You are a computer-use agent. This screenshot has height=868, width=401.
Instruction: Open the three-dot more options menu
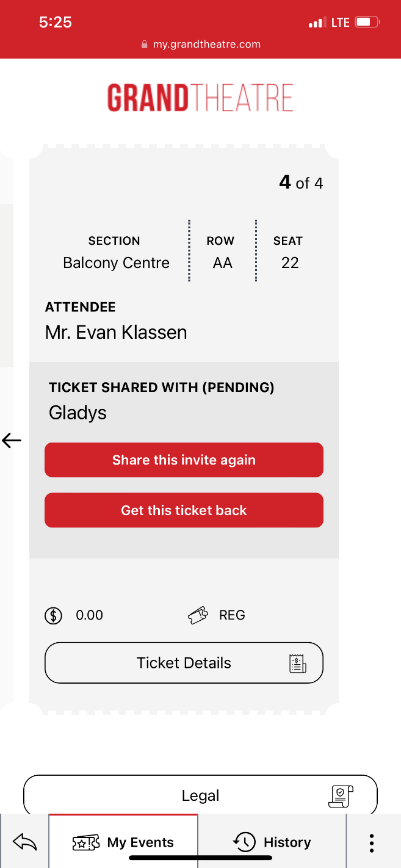[372, 842]
